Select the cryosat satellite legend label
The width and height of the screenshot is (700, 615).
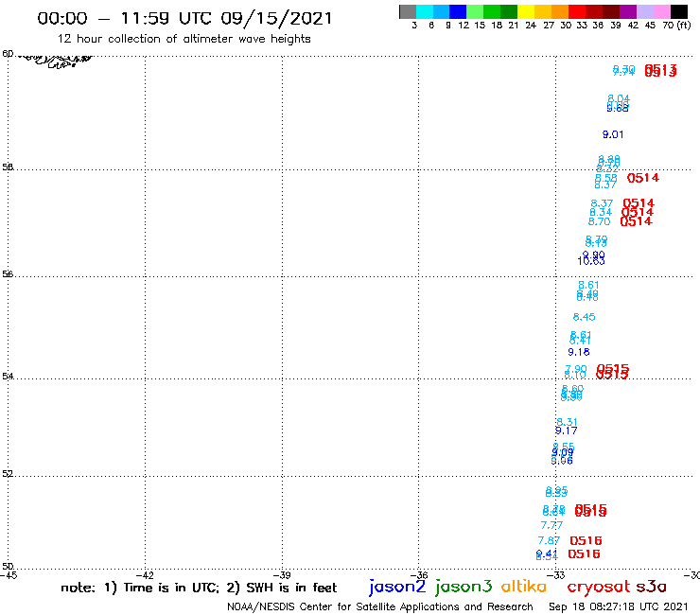pos(598,588)
